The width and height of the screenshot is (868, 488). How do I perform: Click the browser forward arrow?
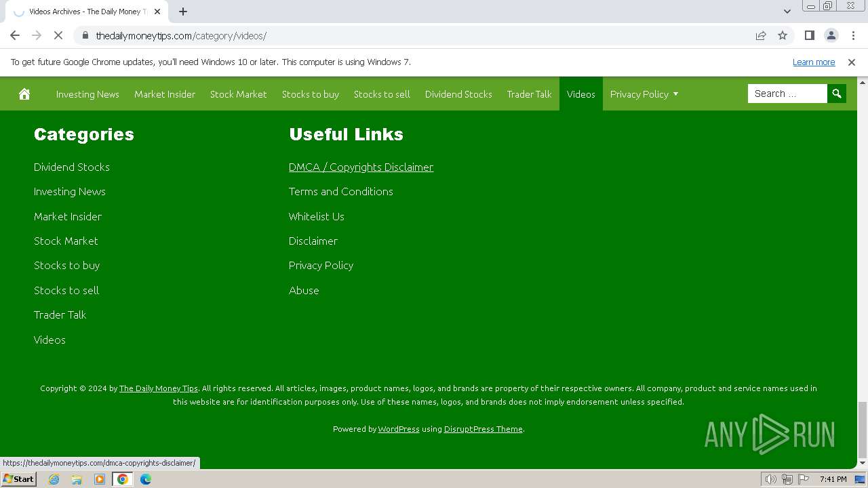(x=37, y=35)
